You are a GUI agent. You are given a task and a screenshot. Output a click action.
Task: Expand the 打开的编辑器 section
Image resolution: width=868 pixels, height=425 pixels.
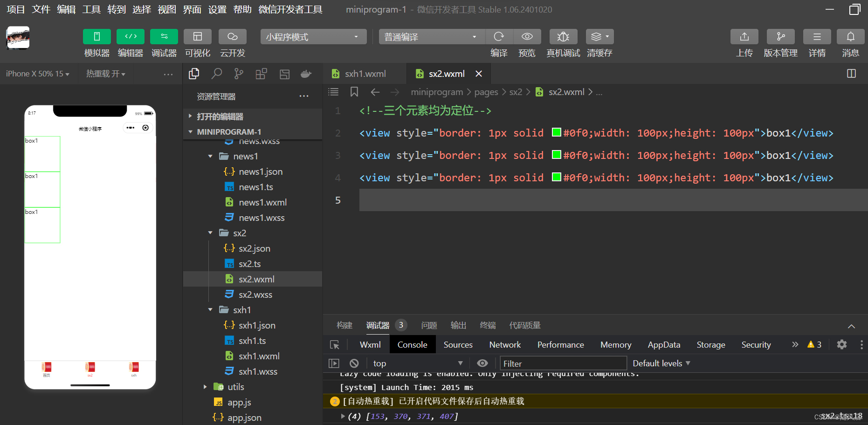click(x=253, y=117)
